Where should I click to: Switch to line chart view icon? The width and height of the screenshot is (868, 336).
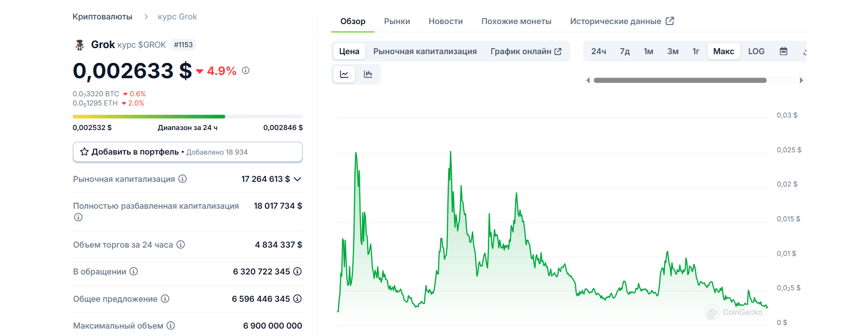345,74
